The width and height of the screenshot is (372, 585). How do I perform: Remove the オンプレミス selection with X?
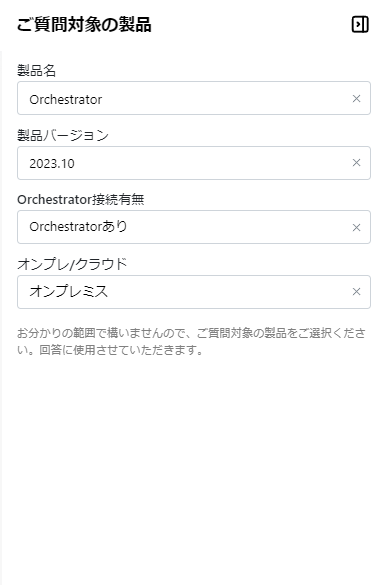coord(356,291)
